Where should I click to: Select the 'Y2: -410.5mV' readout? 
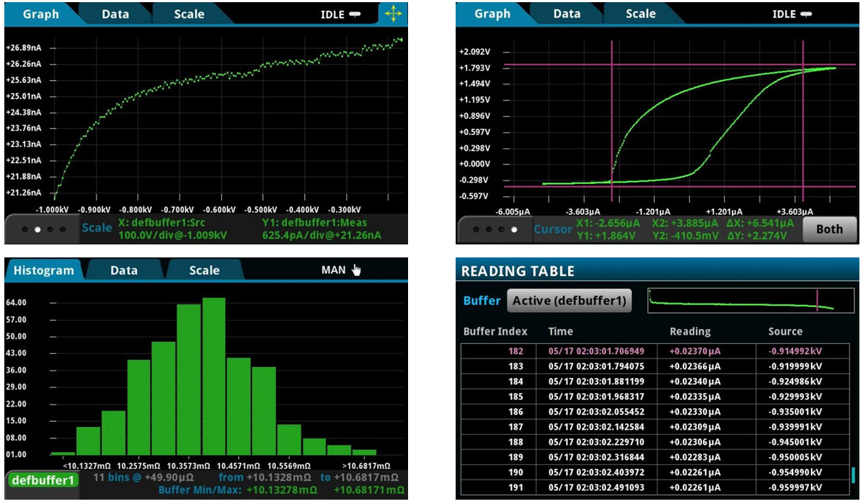pyautogui.click(x=684, y=236)
